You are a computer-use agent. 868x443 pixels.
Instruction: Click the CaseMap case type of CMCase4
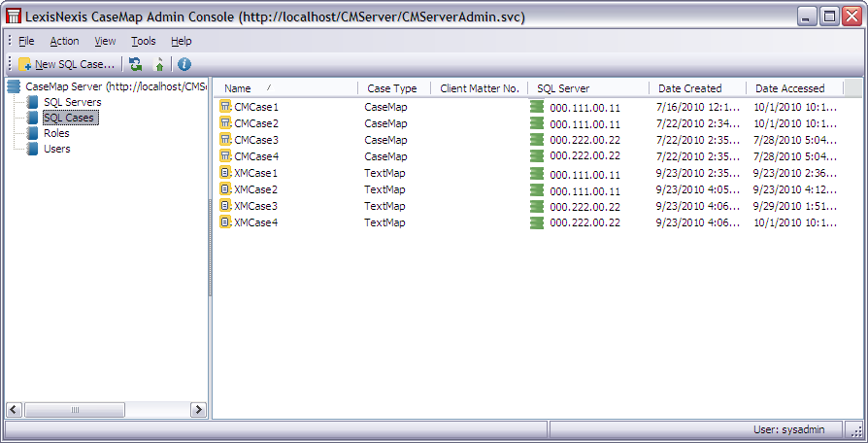pos(385,156)
